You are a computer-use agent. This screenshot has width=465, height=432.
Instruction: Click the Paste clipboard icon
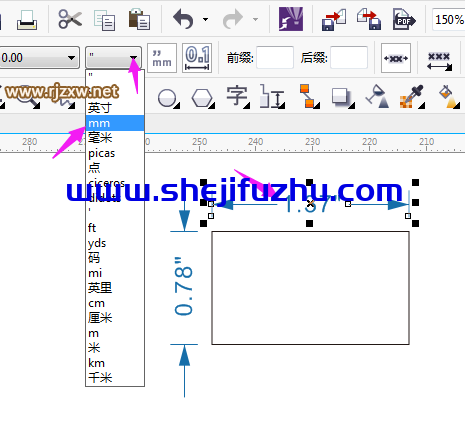point(139,20)
